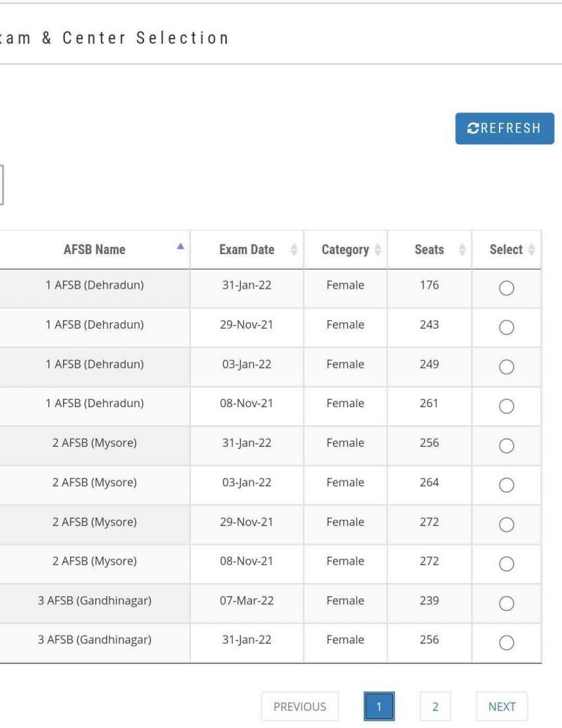The width and height of the screenshot is (562, 728).
Task: Click the Seats column sort arrows
Action: [x=462, y=250]
